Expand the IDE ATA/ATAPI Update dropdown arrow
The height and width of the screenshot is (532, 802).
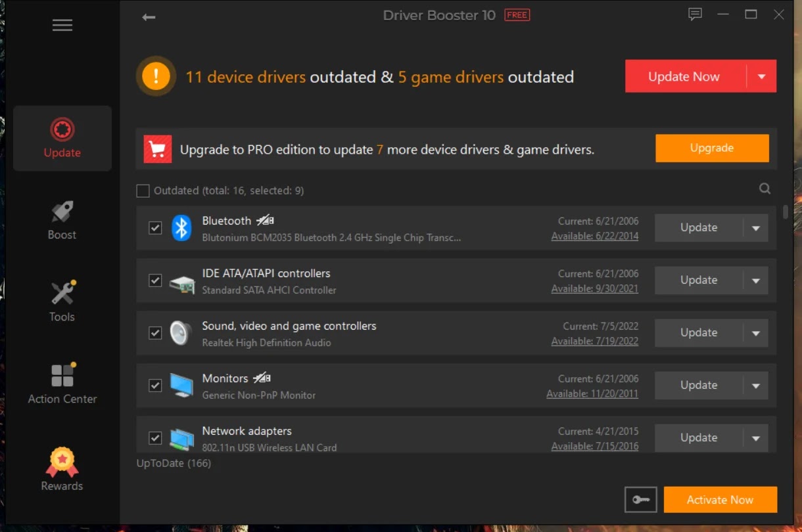coord(756,280)
